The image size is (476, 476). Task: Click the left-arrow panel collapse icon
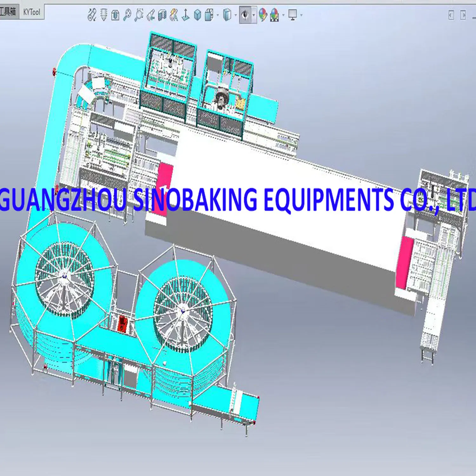tap(451, 15)
